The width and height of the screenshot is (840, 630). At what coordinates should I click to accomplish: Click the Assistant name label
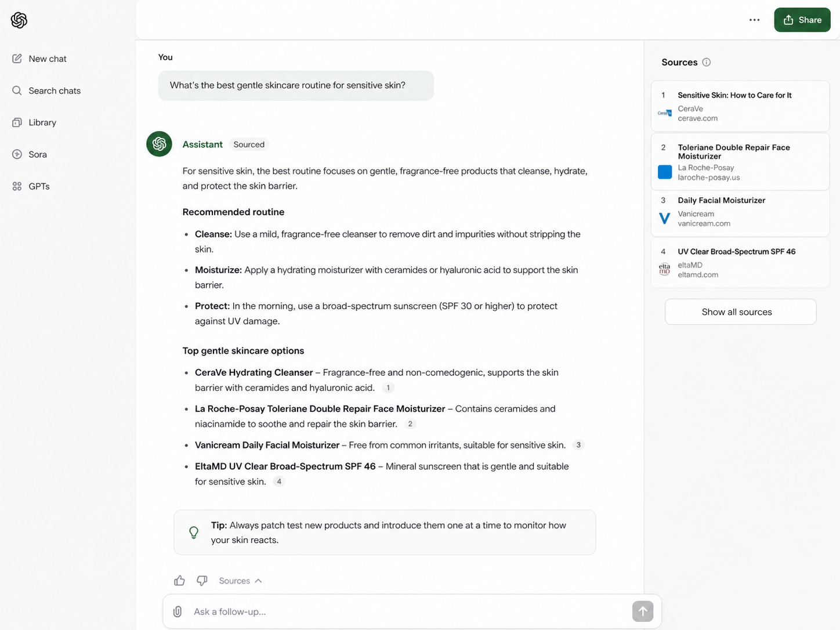(202, 144)
